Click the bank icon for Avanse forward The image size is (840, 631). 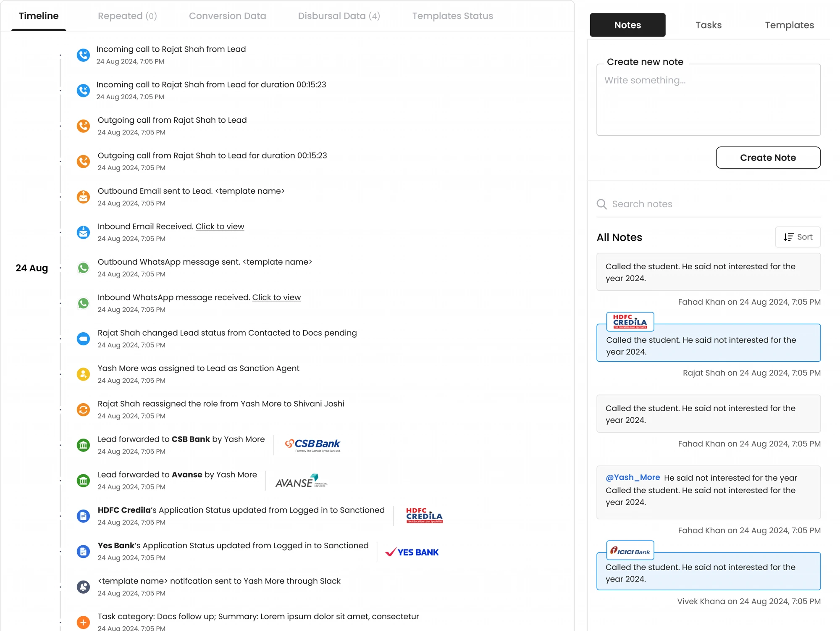coord(83,480)
